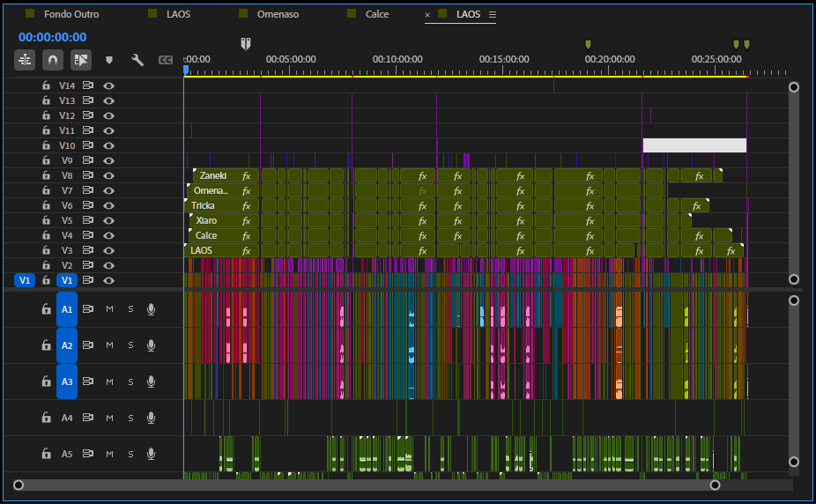The height and width of the screenshot is (504, 816).
Task: Toggle A1 track targeting button
Action: coord(67,309)
